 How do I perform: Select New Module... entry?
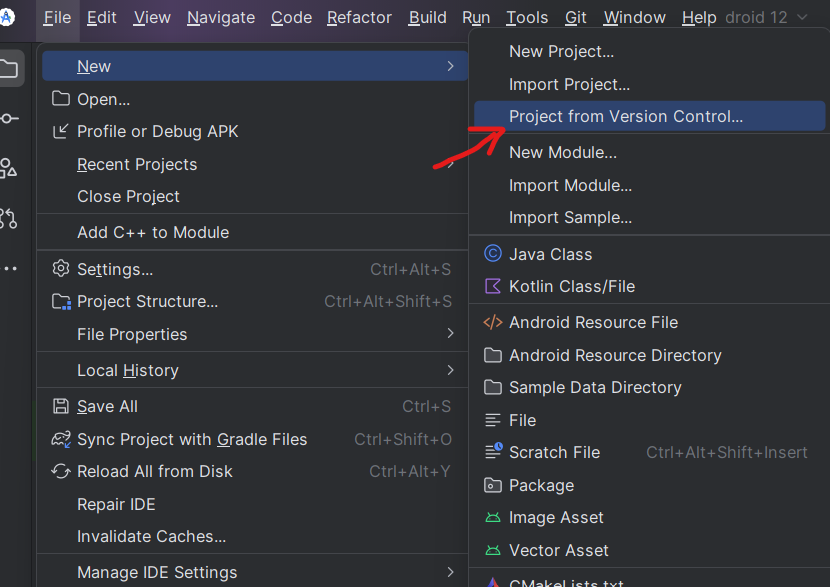click(x=649, y=152)
